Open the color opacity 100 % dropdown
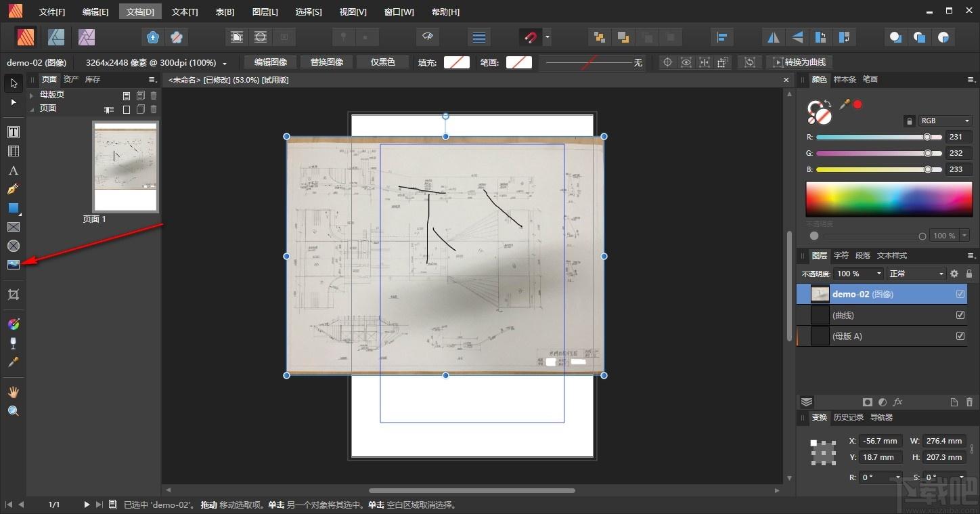The height and width of the screenshot is (514, 980). pyautogui.click(x=964, y=236)
